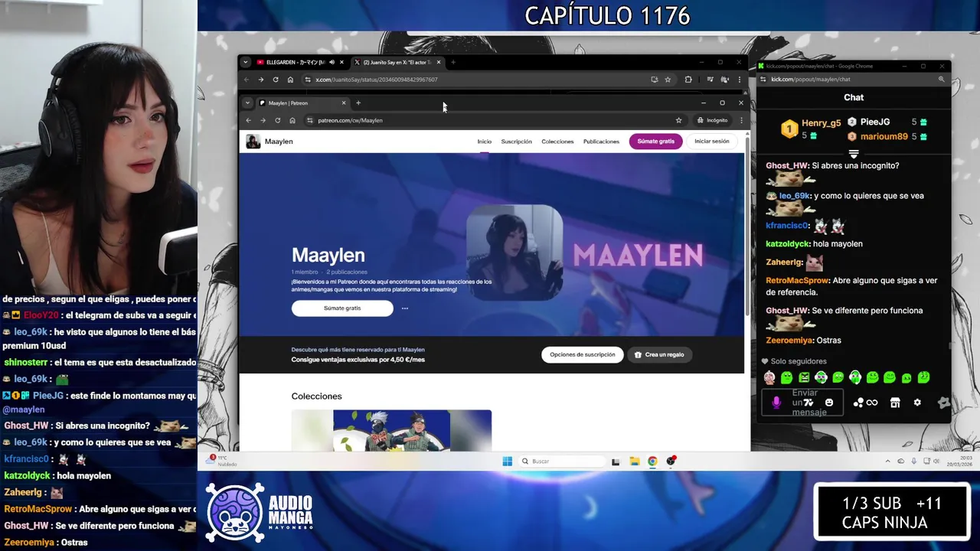
Task: Click the taskbar Buscar search box
Action: (x=563, y=461)
